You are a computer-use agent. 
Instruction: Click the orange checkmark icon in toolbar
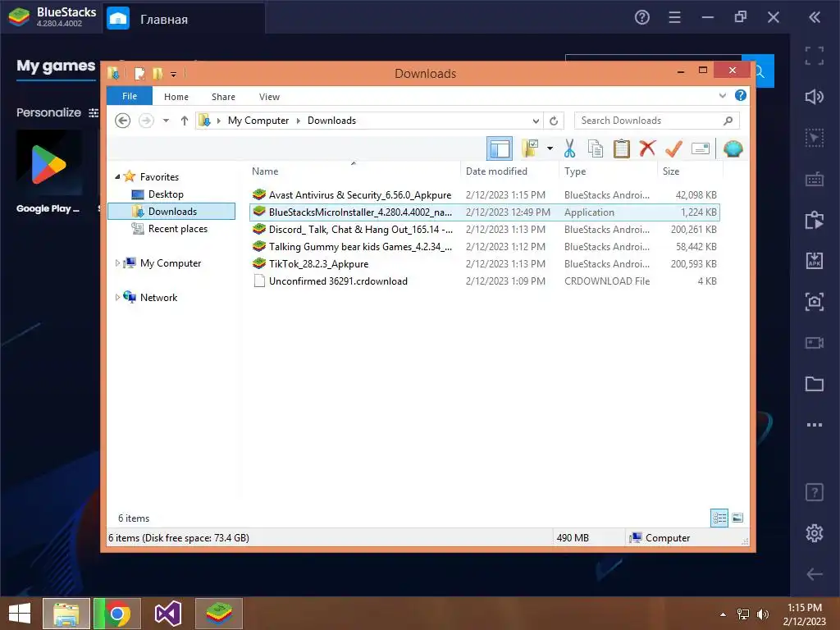(673, 148)
